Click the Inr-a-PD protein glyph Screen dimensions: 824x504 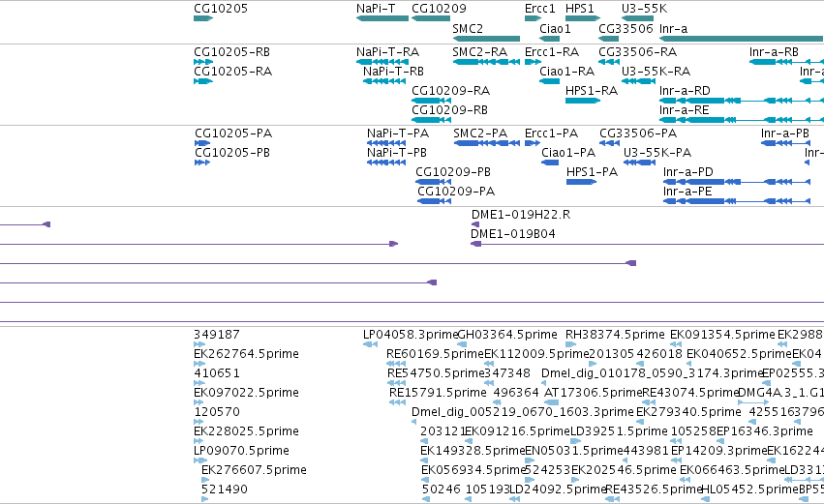(737, 182)
